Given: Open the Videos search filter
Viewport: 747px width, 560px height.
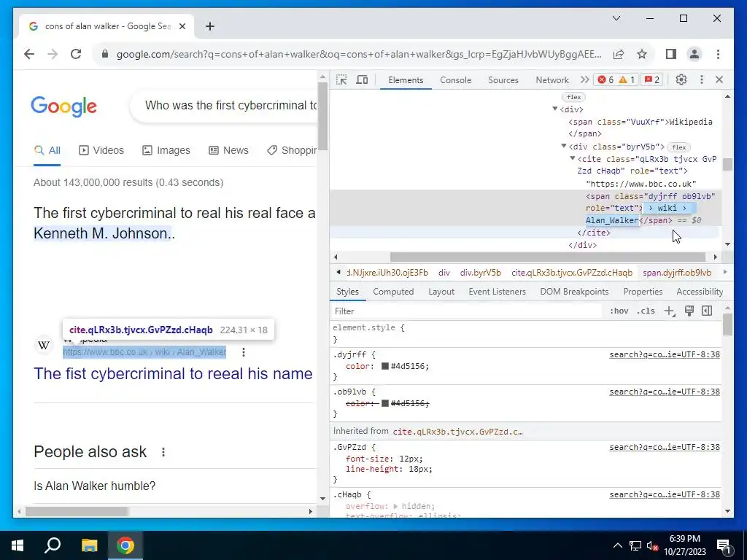Looking at the screenshot, I should [x=101, y=150].
